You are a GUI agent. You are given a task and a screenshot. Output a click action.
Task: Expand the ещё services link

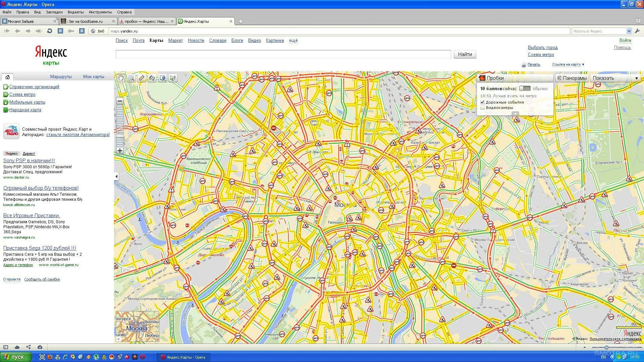pos(293,41)
